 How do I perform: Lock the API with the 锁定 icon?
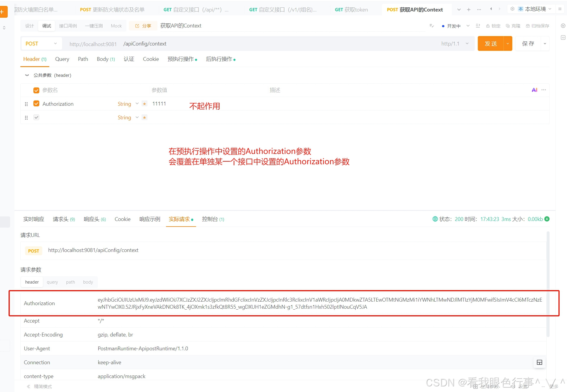click(x=493, y=26)
